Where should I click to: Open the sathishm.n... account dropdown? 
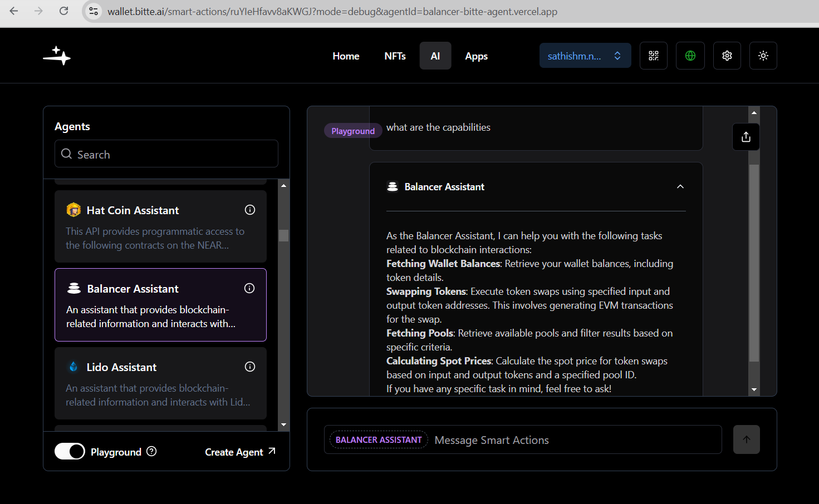[x=585, y=56]
